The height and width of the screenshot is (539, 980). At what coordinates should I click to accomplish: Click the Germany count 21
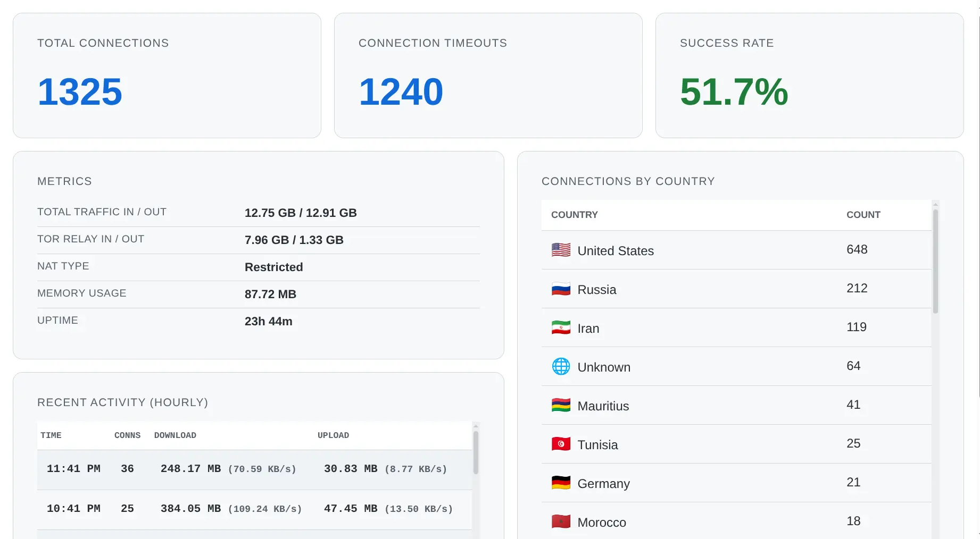point(853,482)
